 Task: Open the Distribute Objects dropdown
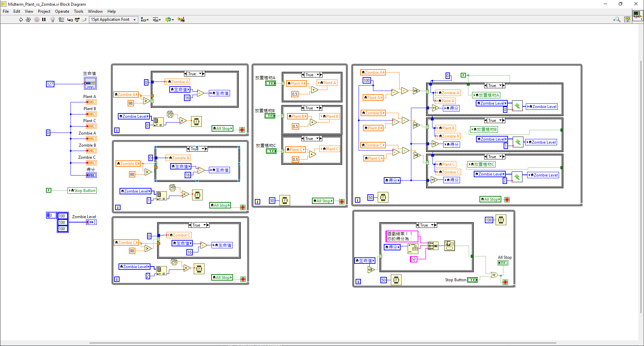pyautogui.click(x=157, y=20)
